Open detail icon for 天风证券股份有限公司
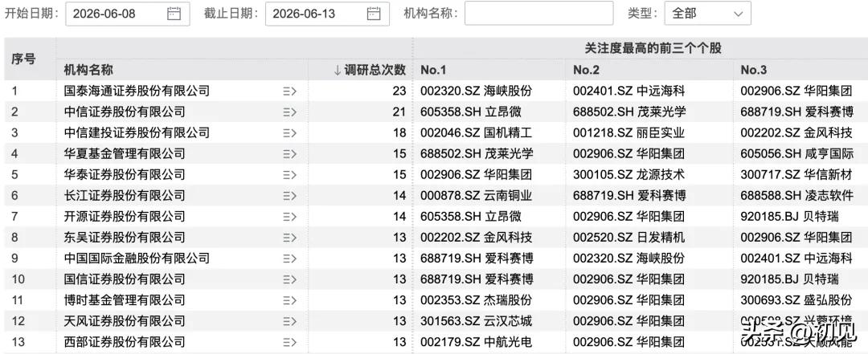The width and height of the screenshot is (868, 354). coord(289,321)
